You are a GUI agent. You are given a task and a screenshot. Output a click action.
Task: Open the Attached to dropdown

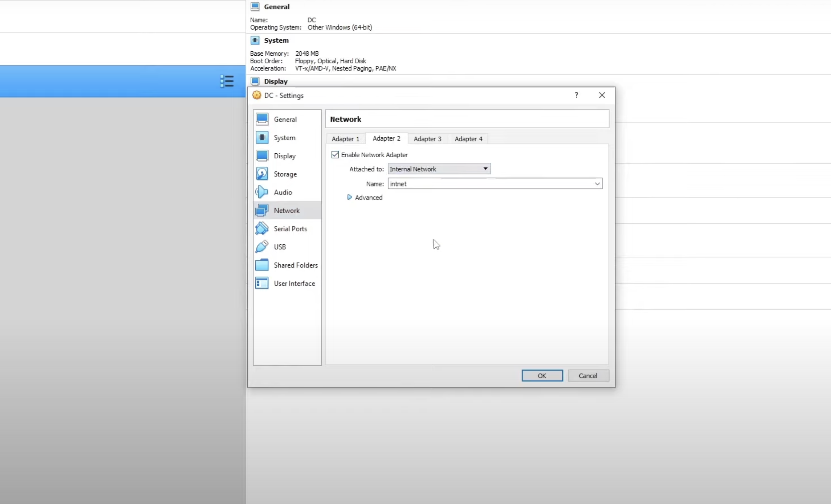coord(439,169)
